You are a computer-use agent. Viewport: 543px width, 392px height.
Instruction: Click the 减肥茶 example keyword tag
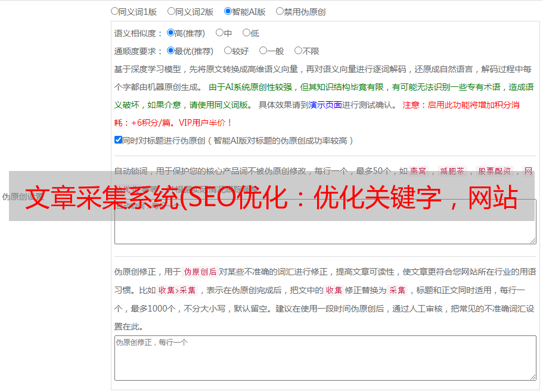click(x=452, y=171)
